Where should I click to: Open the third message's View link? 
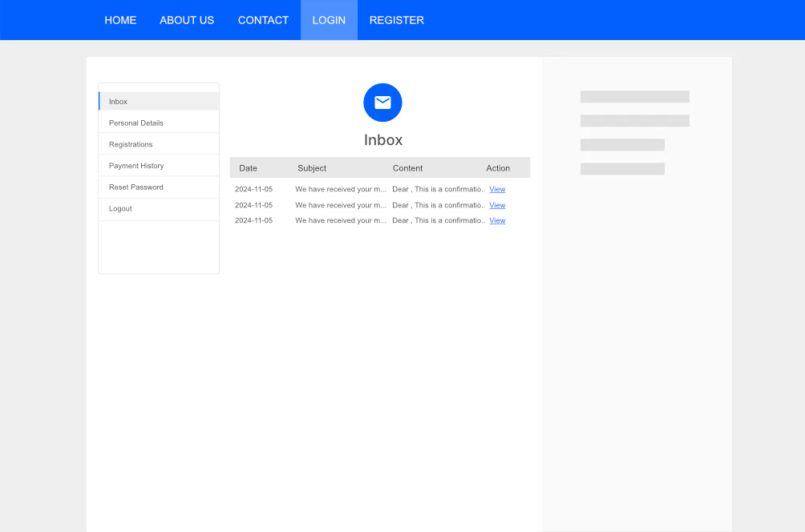[497, 220]
